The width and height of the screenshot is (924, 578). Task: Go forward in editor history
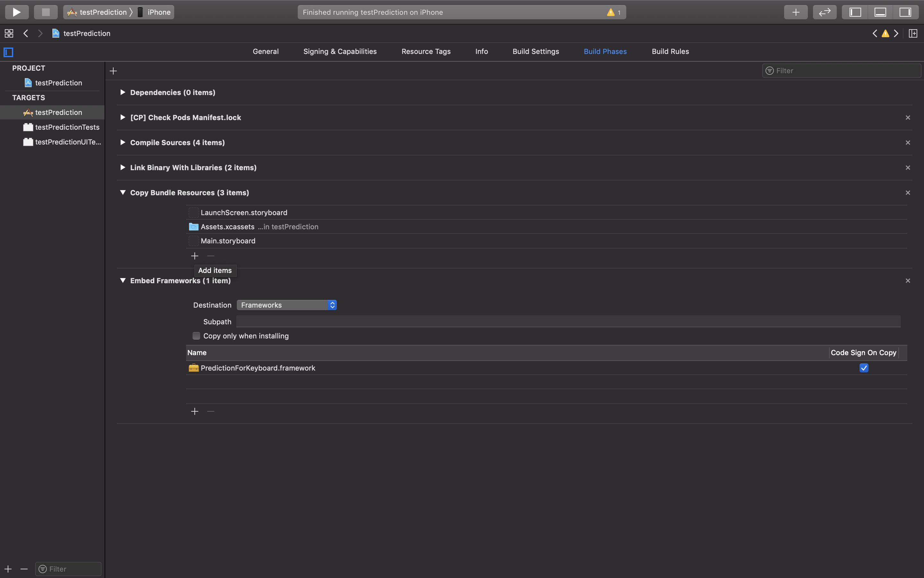pyautogui.click(x=40, y=33)
